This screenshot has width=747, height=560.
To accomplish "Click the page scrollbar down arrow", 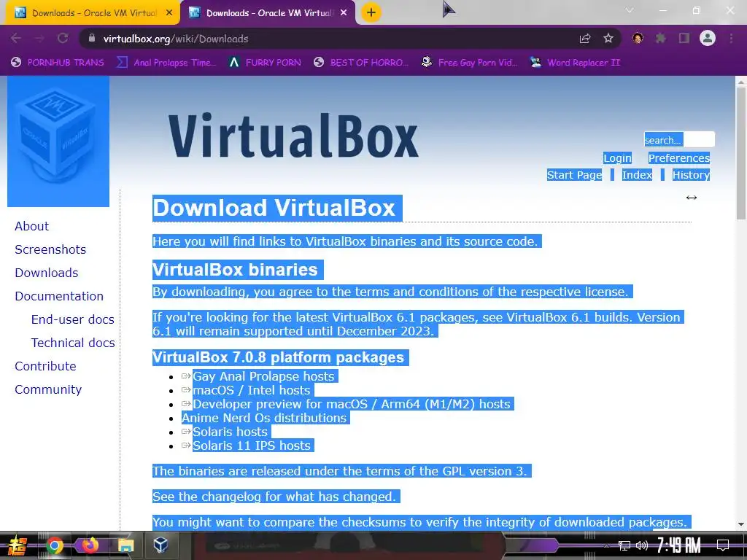I will tap(741, 524).
